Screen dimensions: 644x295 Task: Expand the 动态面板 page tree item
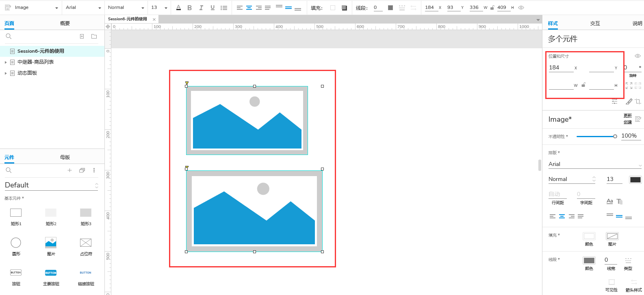(6, 73)
